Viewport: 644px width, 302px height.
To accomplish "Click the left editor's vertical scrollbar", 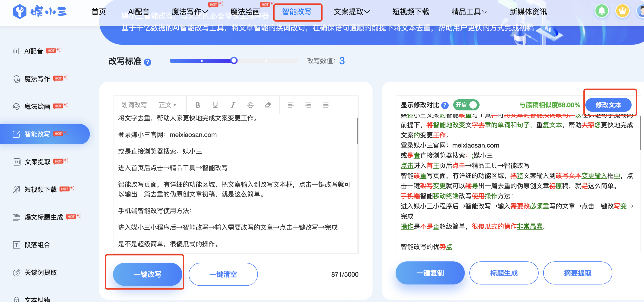I will [x=358, y=131].
